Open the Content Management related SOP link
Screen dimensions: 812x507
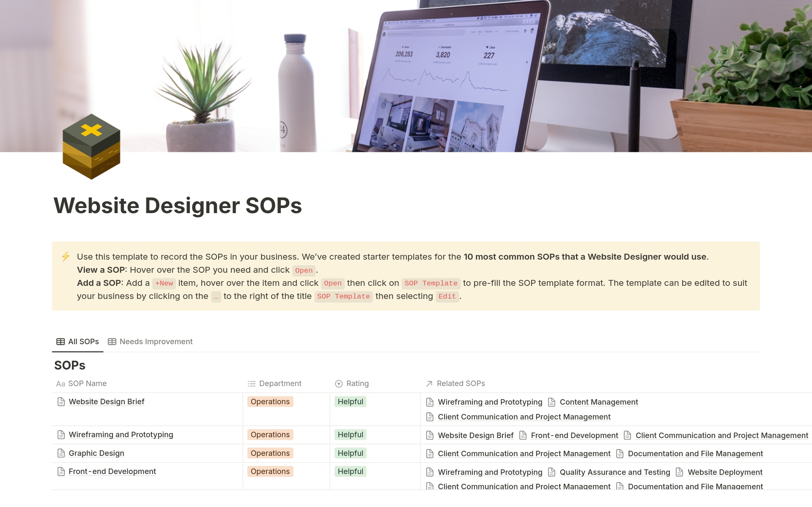598,402
